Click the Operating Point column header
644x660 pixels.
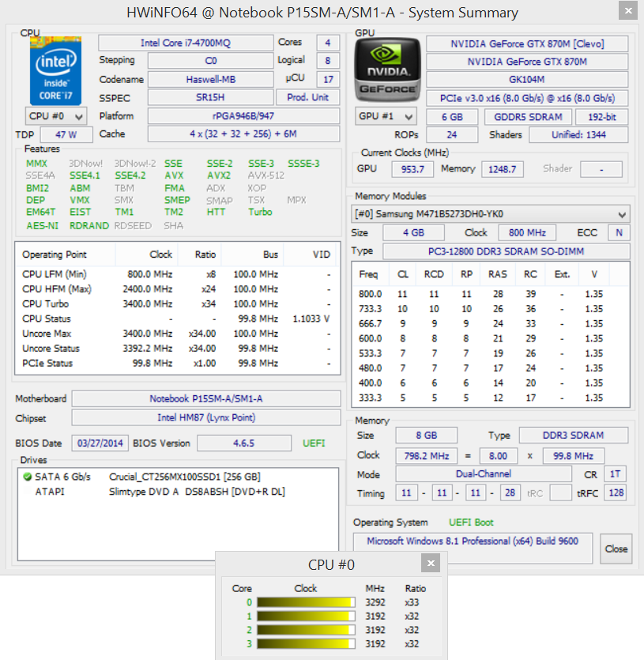click(x=66, y=255)
